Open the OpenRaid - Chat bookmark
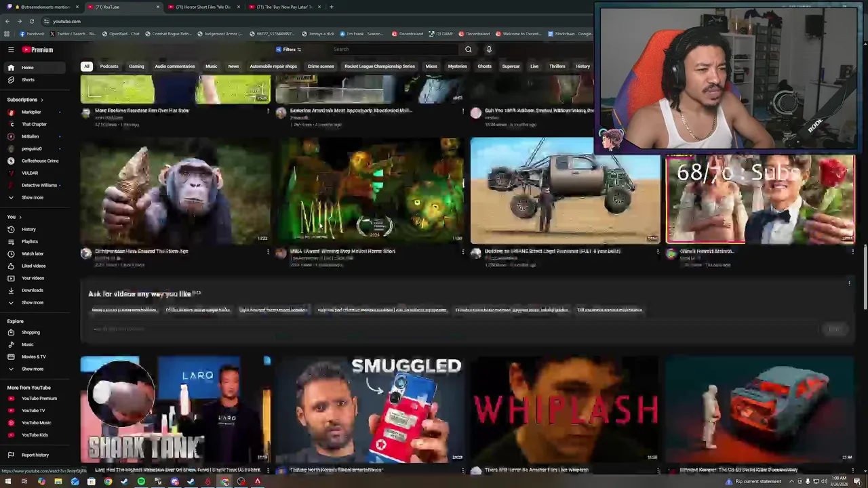868x488 pixels. (121, 34)
